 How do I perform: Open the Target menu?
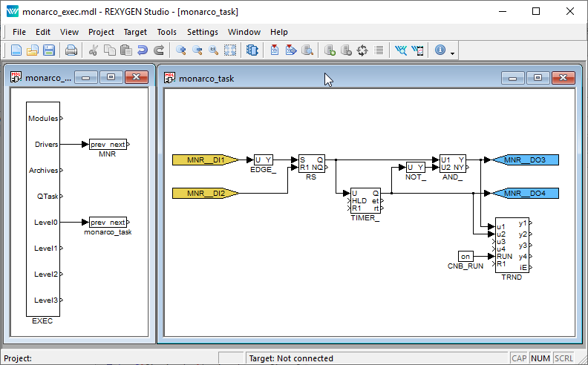pos(135,32)
